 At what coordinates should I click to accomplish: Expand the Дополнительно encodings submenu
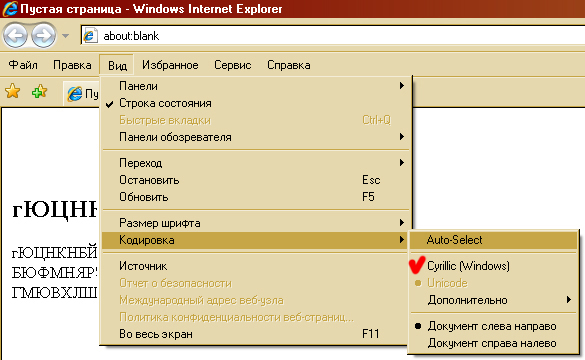pos(493,300)
